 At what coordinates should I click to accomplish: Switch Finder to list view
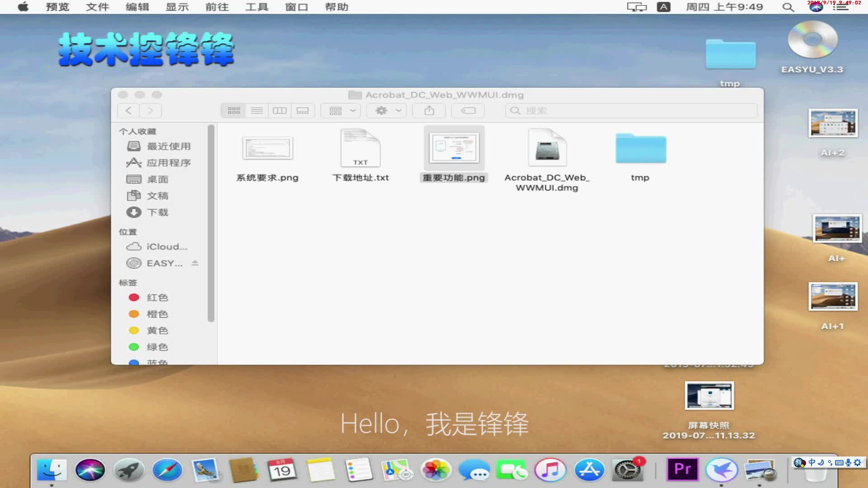256,110
